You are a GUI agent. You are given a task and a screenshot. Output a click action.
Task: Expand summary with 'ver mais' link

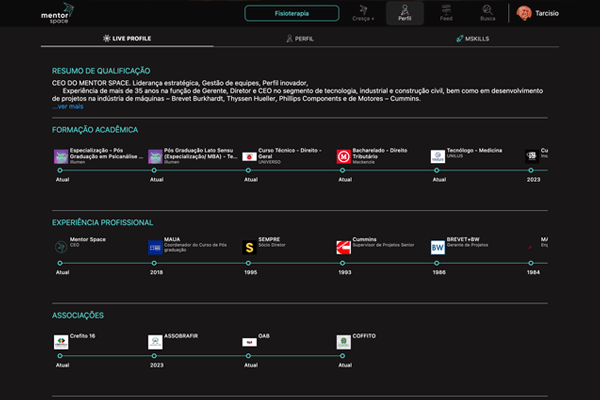point(68,106)
